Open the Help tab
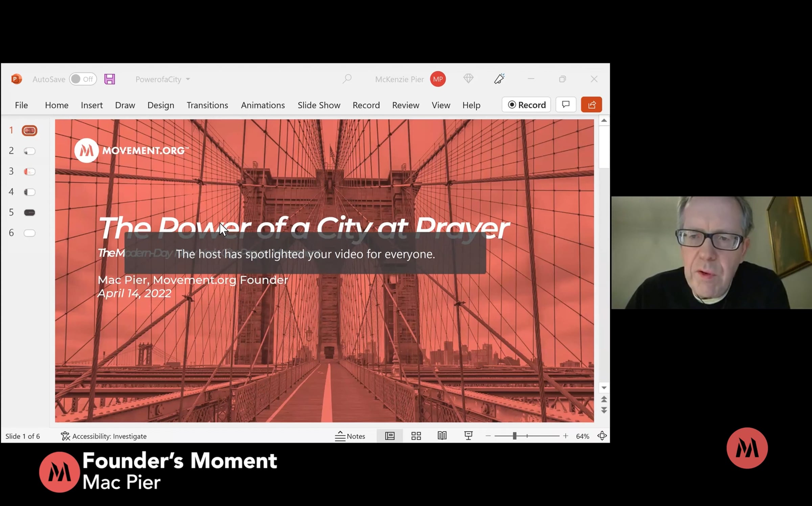 tap(471, 105)
